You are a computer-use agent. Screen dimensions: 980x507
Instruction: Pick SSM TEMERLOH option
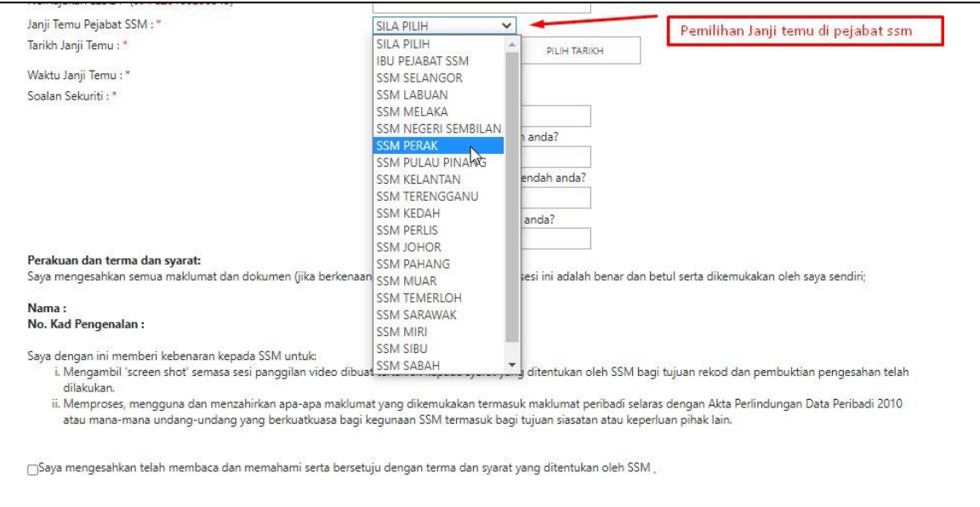tap(439, 298)
